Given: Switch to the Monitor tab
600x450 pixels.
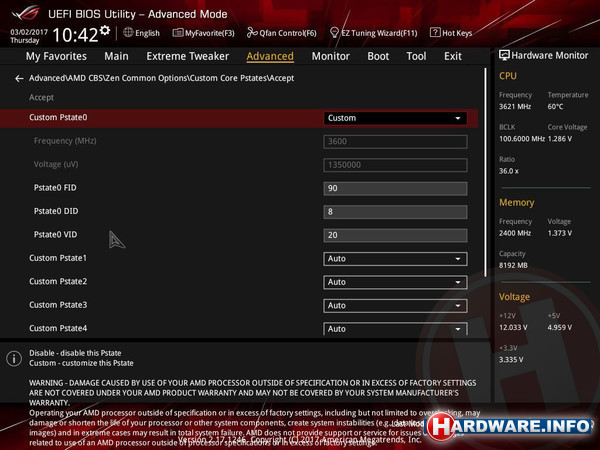Looking at the screenshot, I should (331, 56).
